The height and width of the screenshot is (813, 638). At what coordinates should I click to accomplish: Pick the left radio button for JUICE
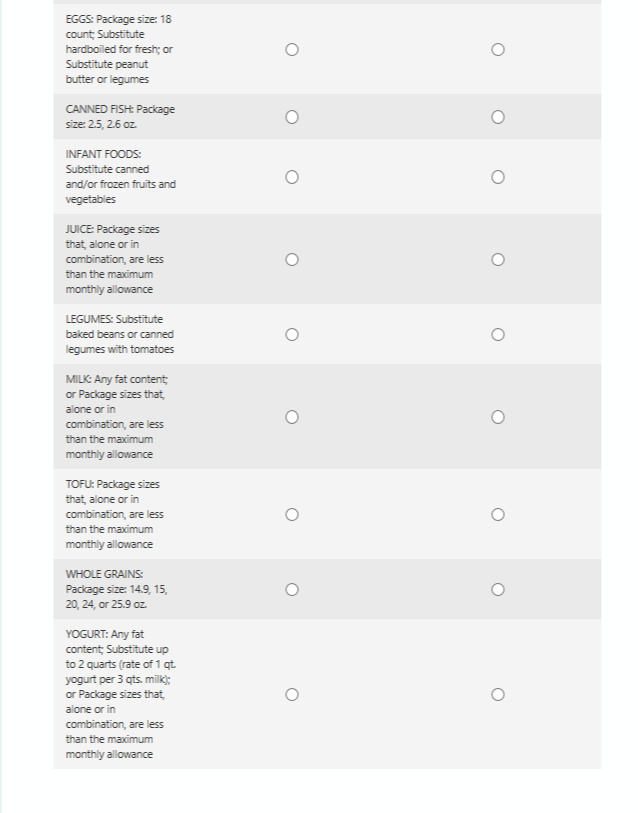[291, 259]
